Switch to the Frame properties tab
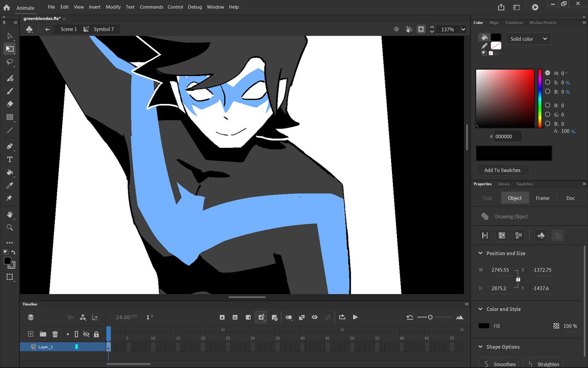The width and height of the screenshot is (588, 368). 542,198
